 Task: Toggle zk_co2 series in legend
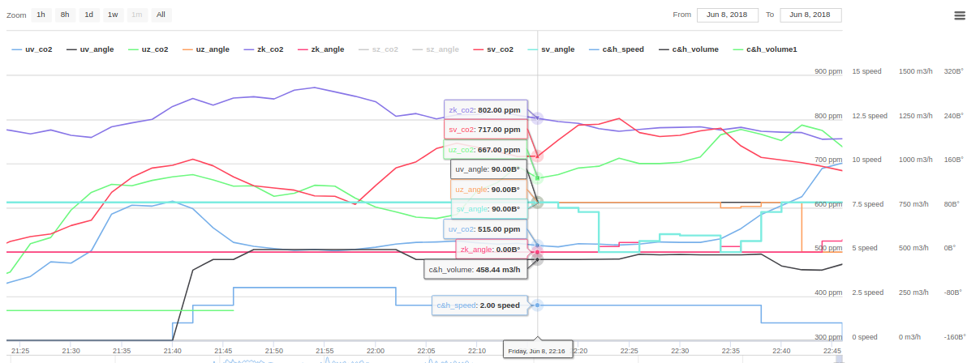[263, 49]
